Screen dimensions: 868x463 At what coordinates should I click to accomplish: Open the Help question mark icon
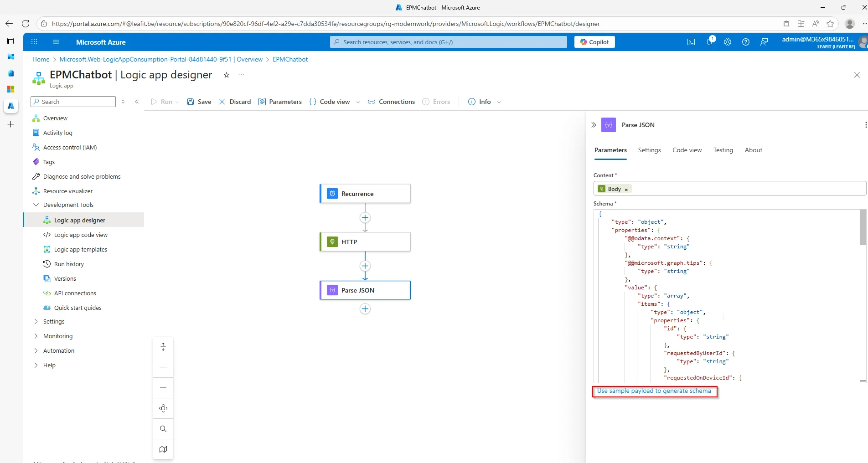point(746,42)
